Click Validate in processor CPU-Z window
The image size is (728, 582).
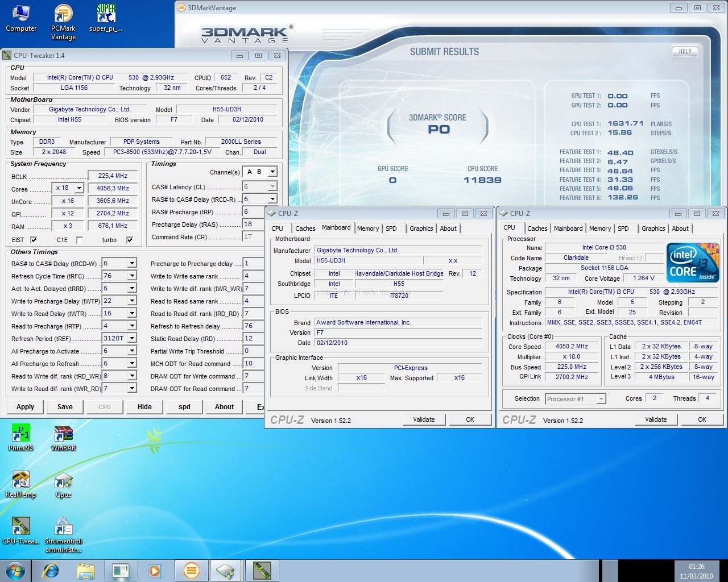pos(656,419)
